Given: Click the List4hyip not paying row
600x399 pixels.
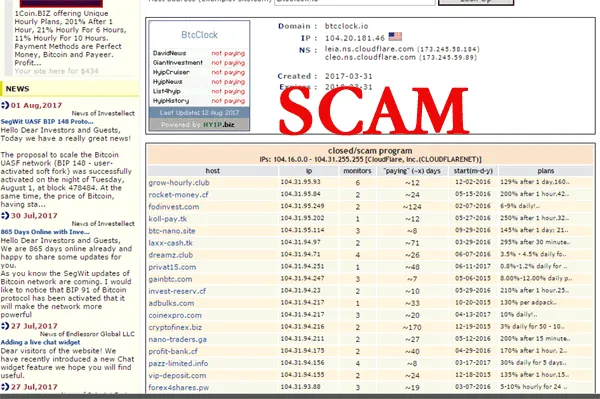Looking at the screenshot, I should point(199,91).
